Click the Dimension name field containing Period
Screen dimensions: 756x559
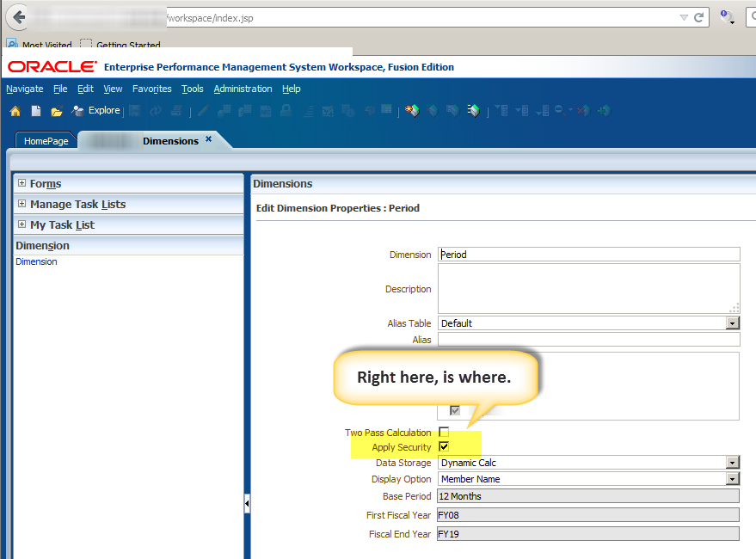[588, 255]
